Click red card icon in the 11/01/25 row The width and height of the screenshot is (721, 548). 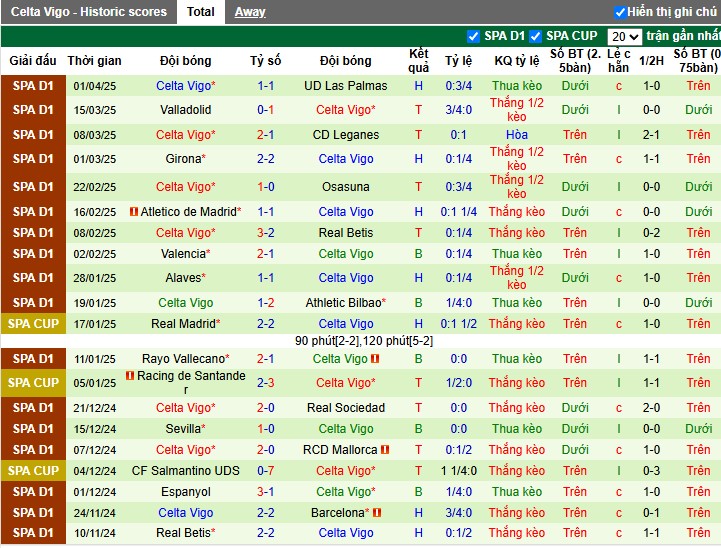[375, 359]
